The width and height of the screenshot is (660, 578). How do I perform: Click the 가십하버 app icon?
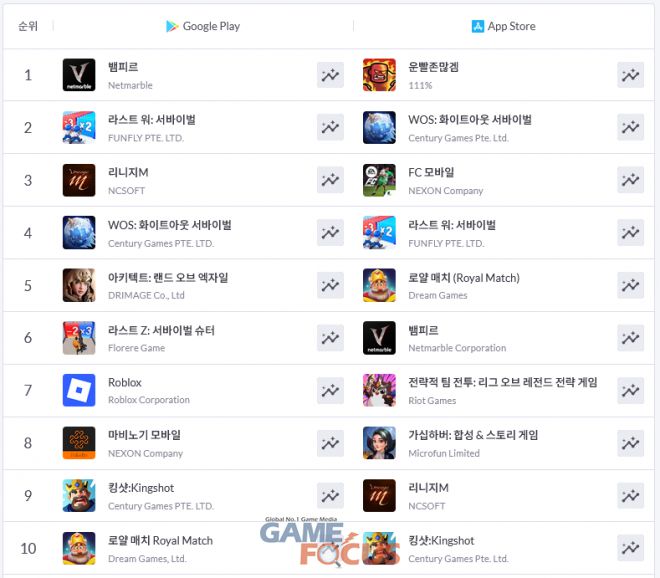click(379, 443)
